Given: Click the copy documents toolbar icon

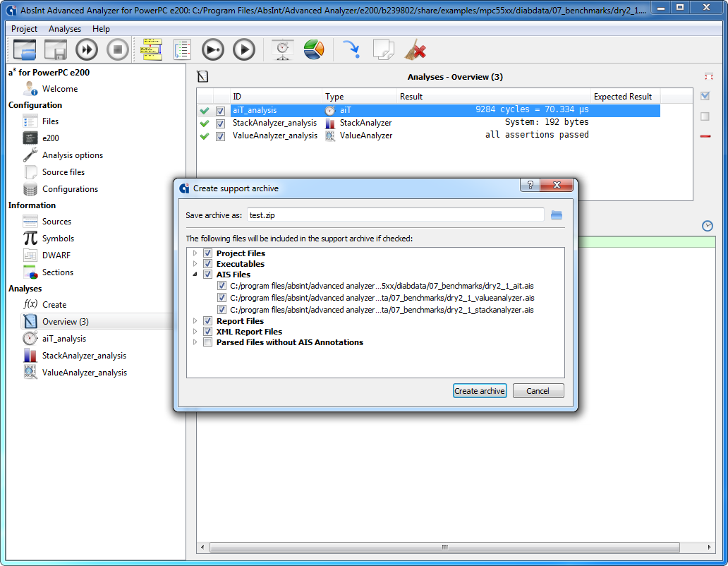Looking at the screenshot, I should pyautogui.click(x=384, y=49).
